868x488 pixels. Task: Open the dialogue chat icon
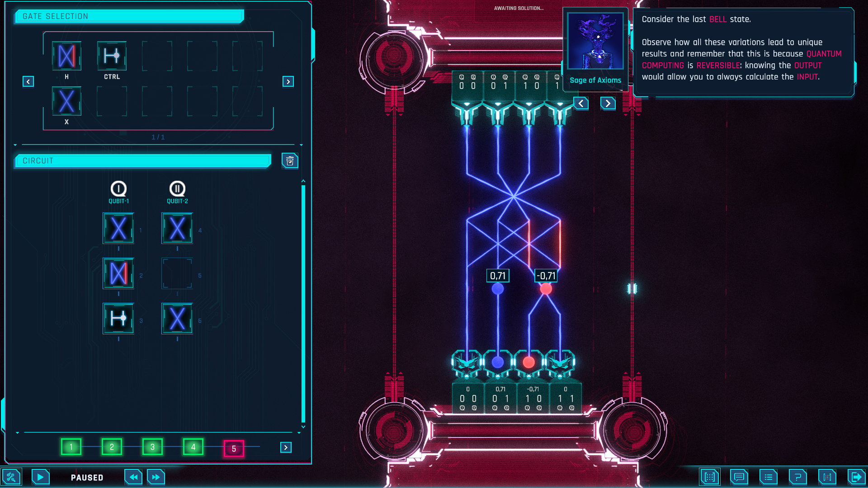(x=739, y=477)
